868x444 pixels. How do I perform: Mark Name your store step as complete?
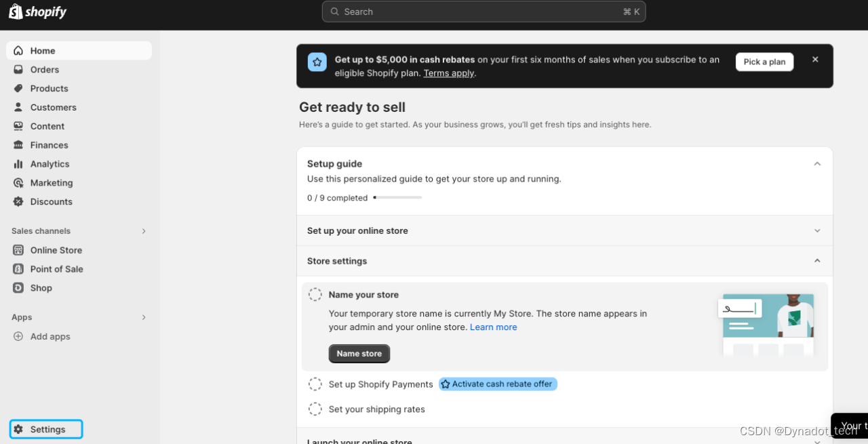[315, 295]
